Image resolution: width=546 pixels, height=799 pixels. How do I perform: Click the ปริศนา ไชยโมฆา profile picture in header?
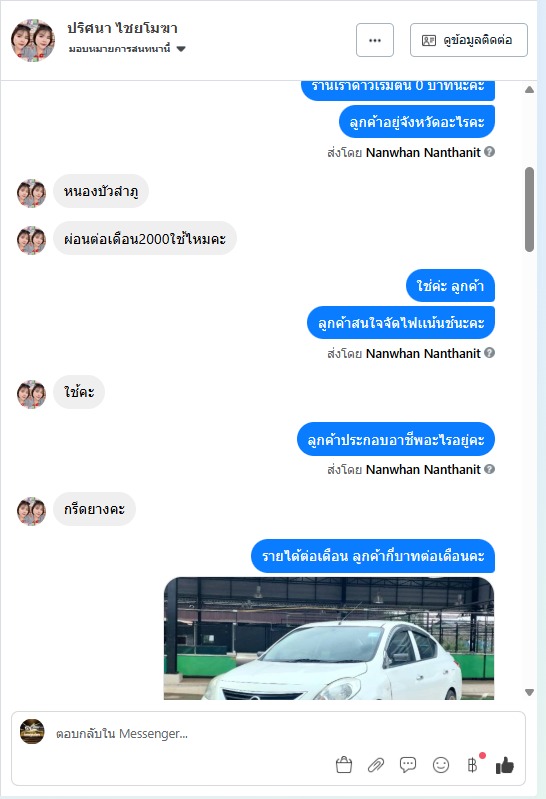pyautogui.click(x=33, y=40)
